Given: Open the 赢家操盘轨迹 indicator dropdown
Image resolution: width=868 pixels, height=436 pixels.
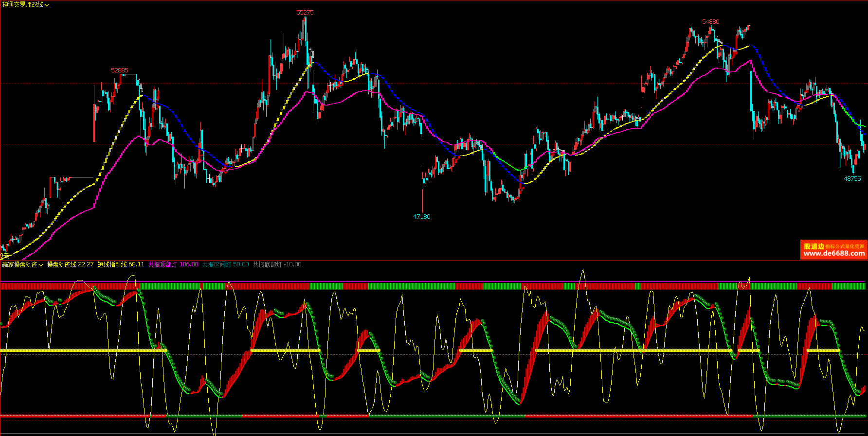Looking at the screenshot, I should point(22,264).
